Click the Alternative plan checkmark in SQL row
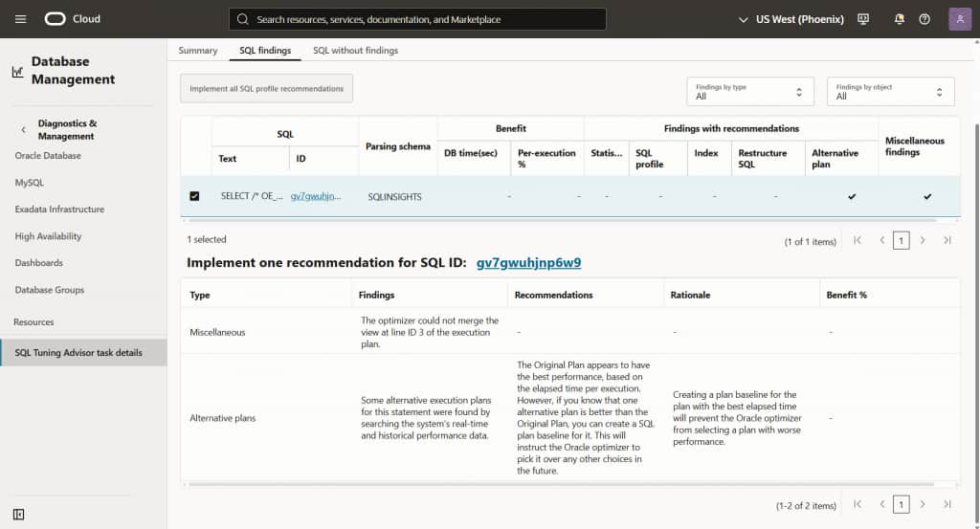 pyautogui.click(x=851, y=196)
